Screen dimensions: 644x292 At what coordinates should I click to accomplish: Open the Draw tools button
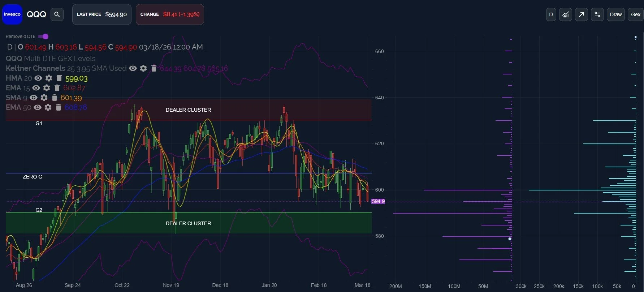[x=615, y=14]
